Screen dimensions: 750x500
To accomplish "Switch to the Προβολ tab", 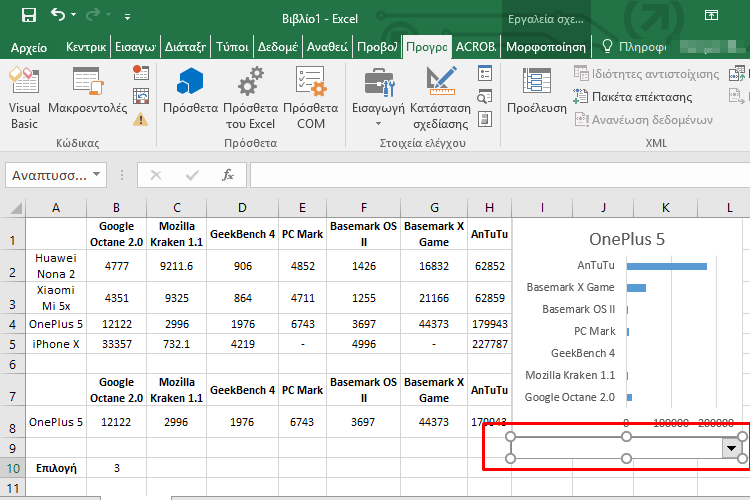I will (x=377, y=47).
